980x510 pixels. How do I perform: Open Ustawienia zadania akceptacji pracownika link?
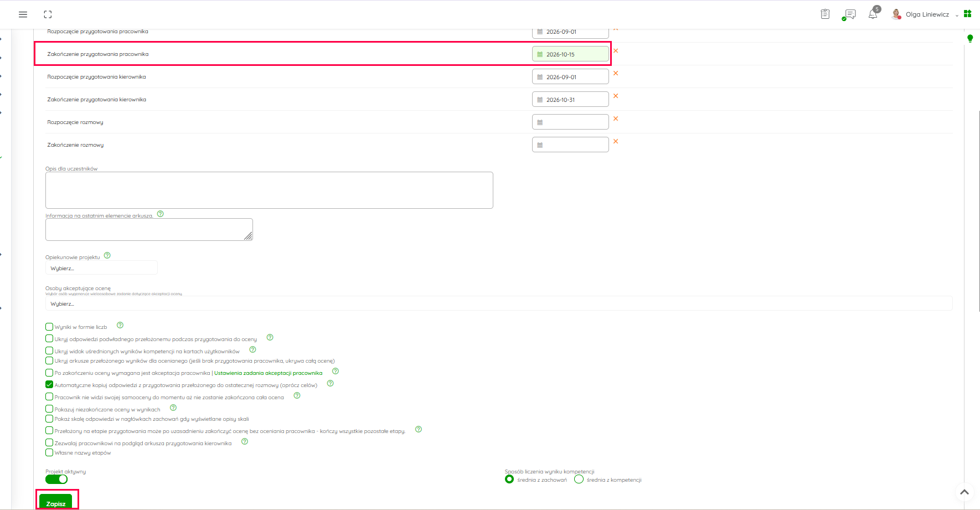tap(269, 373)
